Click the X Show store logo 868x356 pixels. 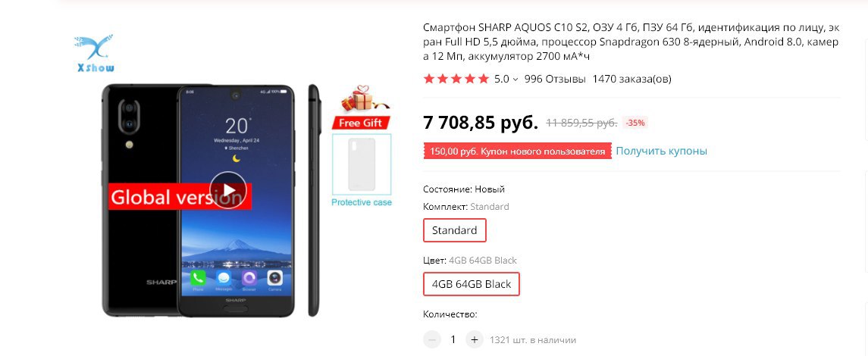tap(94, 53)
